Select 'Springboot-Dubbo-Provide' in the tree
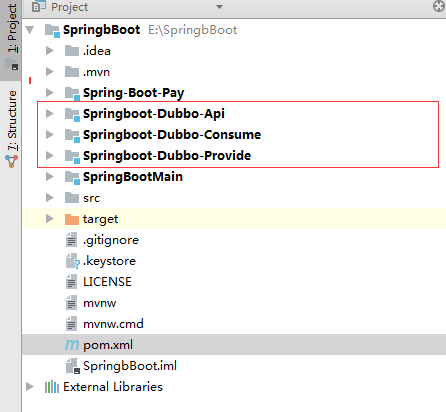 (167, 156)
